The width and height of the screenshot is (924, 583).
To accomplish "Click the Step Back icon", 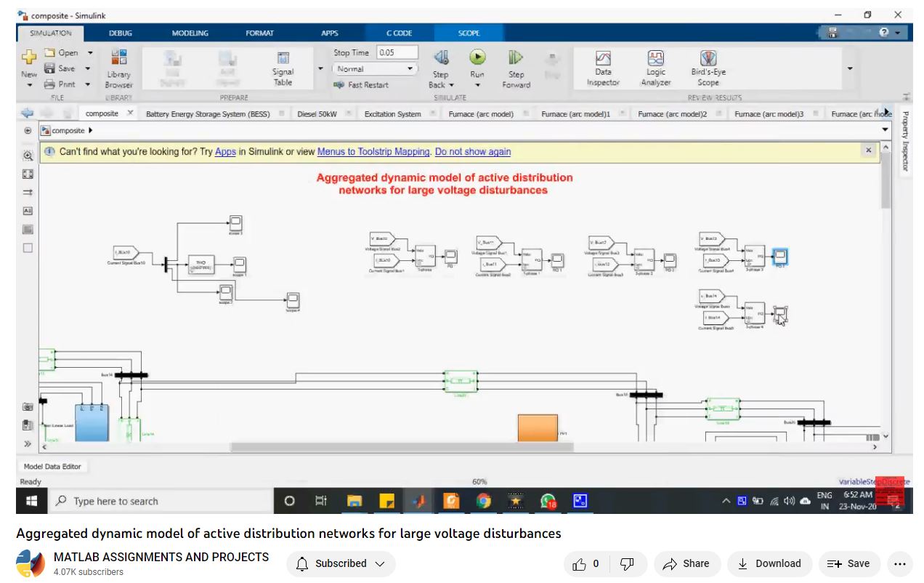I will point(441,58).
